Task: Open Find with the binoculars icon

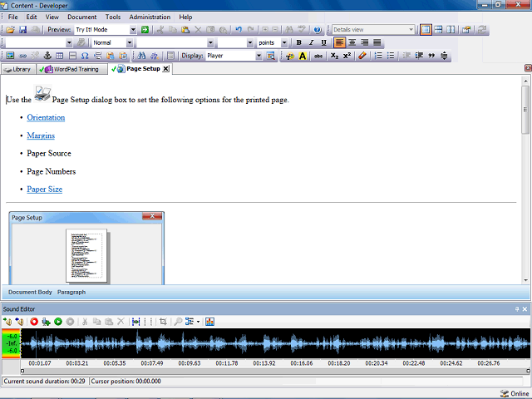Action: point(142,56)
